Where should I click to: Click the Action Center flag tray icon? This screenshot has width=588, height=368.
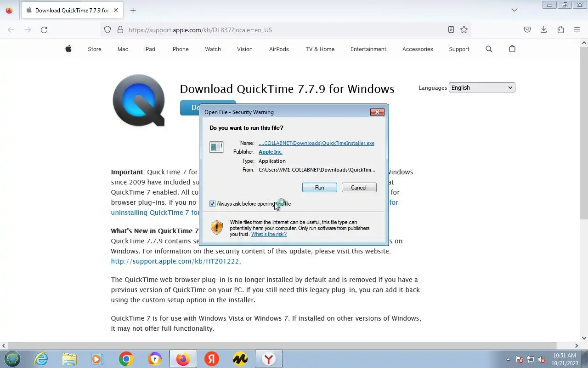[520, 359]
